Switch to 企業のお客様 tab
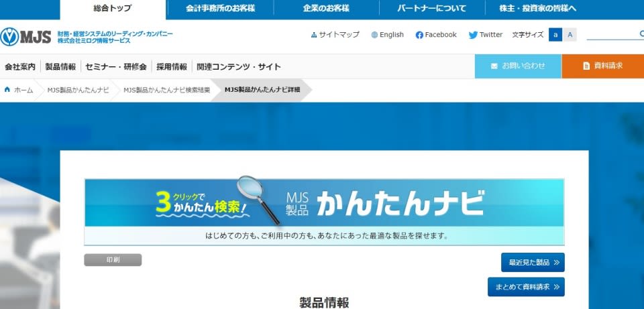This screenshot has height=309, width=644. pyautogui.click(x=326, y=9)
